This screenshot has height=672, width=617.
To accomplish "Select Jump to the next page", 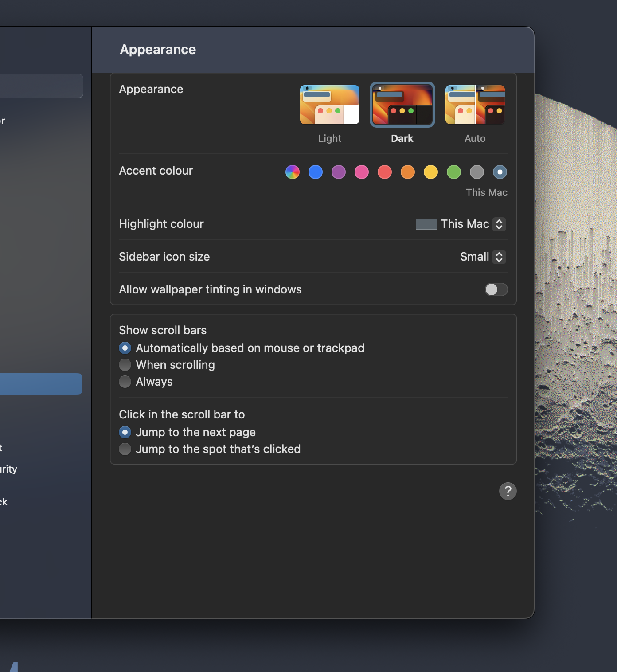I will click(x=125, y=432).
